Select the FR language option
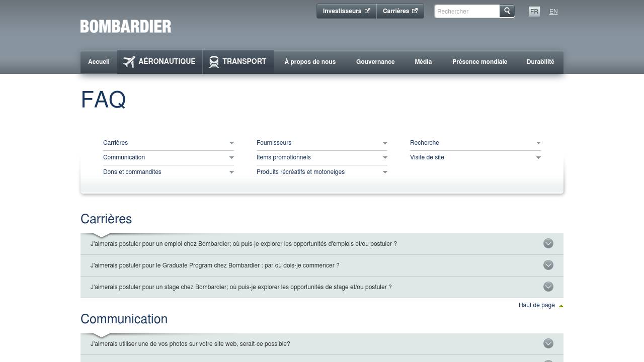The width and height of the screenshot is (644, 362). (x=534, y=12)
